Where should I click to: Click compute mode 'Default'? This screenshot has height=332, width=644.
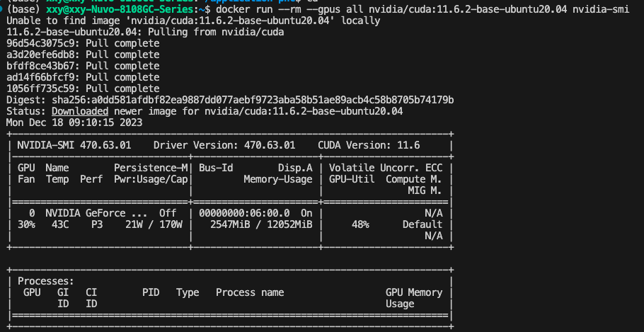coord(422,225)
